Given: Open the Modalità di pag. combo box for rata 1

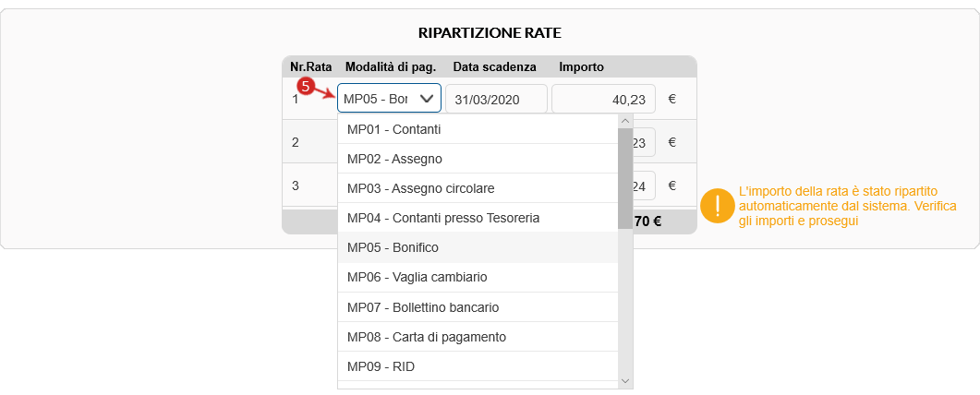Looking at the screenshot, I should point(390,99).
